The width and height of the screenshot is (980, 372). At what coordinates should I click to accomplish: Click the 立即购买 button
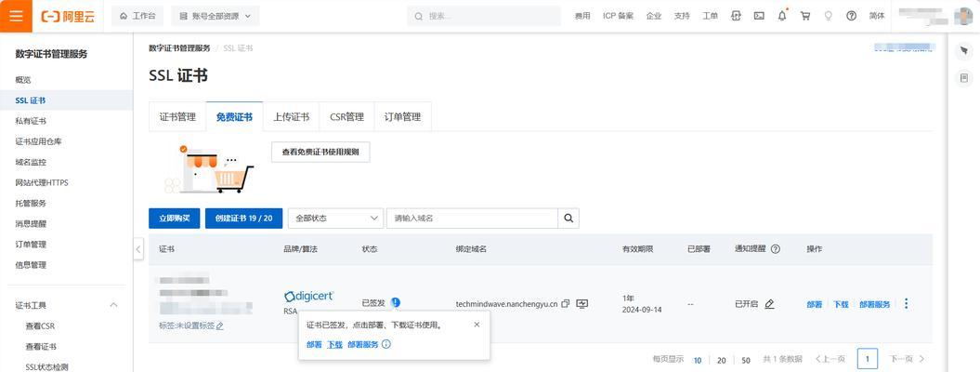[x=175, y=219]
